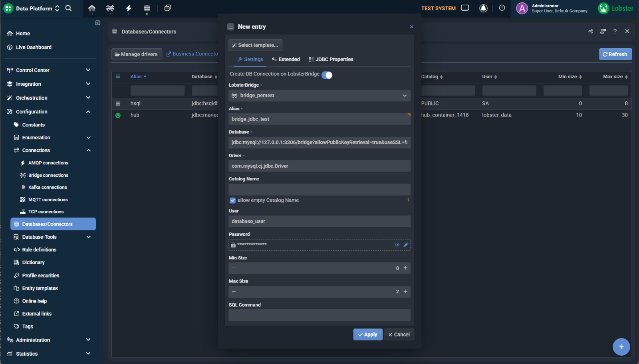Click the Lobster logo
Viewport: 639px width, 364px height.
(615, 8)
